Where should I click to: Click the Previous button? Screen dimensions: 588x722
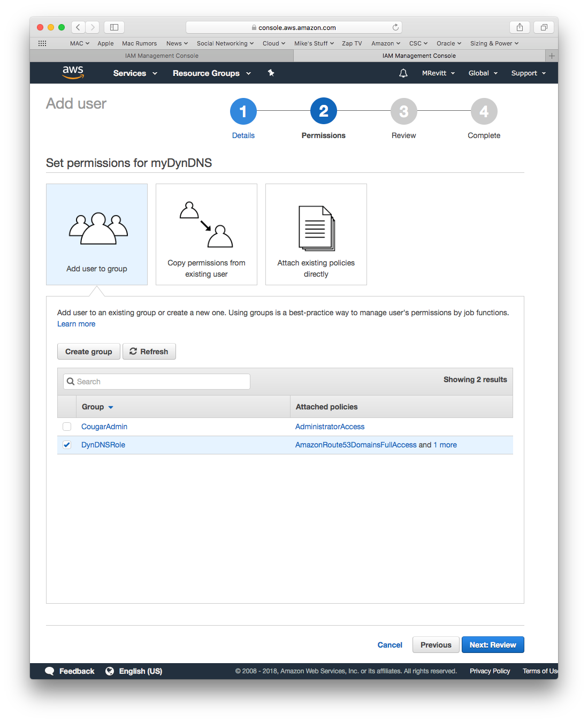(436, 645)
